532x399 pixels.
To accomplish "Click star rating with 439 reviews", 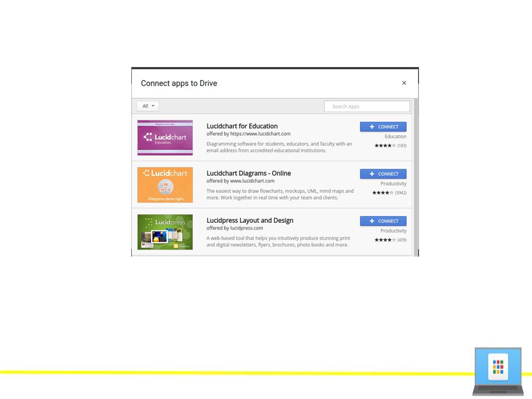I will click(390, 240).
